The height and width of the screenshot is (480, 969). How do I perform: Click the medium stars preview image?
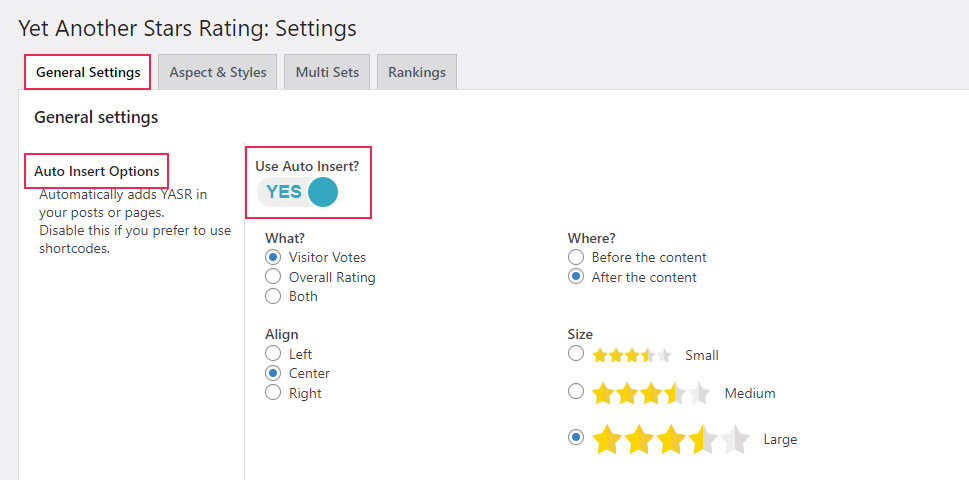651,393
